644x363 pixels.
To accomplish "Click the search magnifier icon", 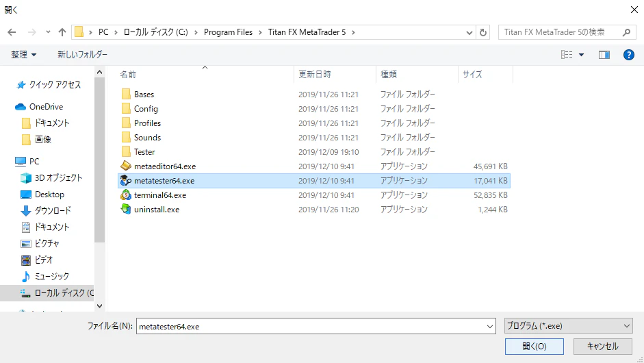I will (x=626, y=32).
